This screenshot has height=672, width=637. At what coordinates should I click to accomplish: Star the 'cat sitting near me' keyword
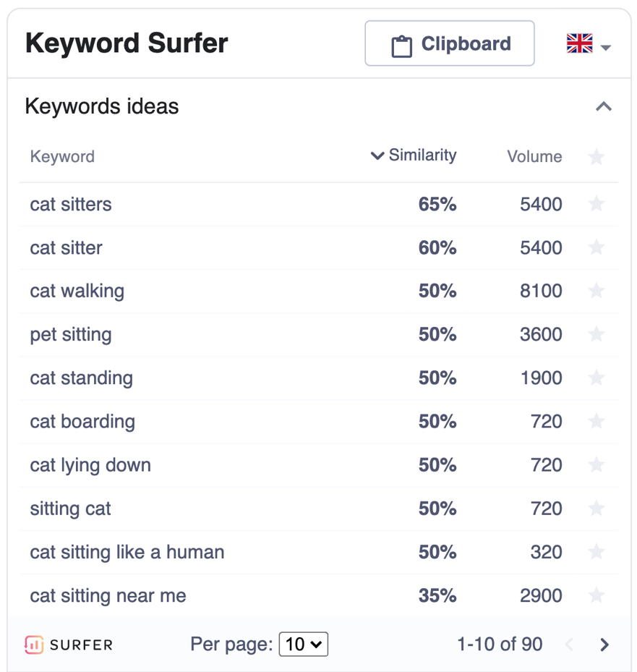[597, 595]
